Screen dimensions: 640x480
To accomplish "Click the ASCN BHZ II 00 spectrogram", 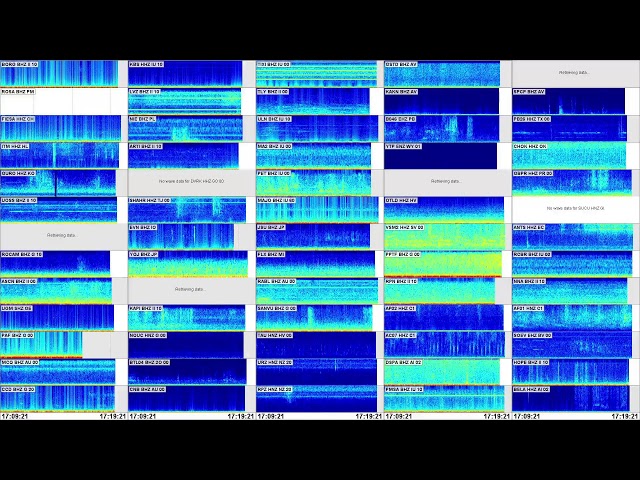I will point(56,291).
